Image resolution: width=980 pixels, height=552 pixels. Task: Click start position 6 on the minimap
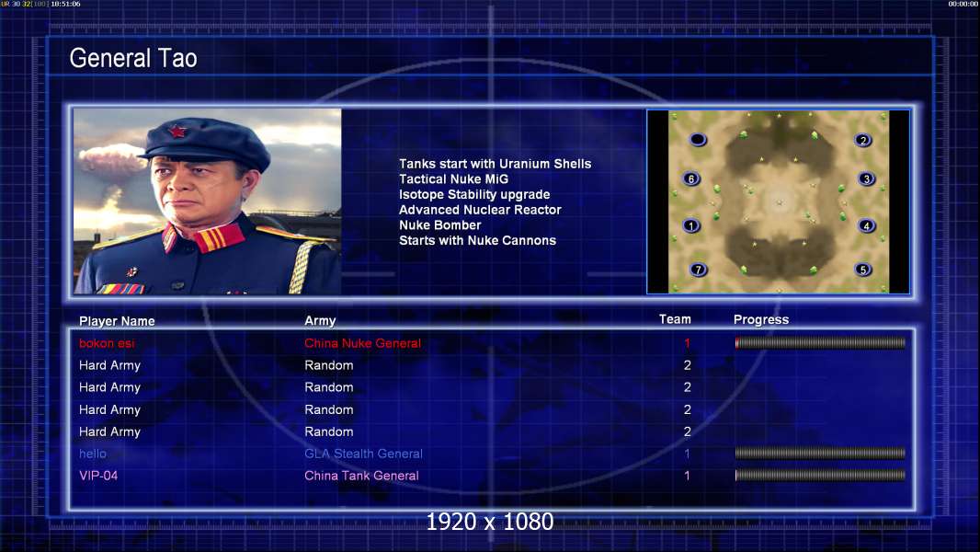click(690, 178)
